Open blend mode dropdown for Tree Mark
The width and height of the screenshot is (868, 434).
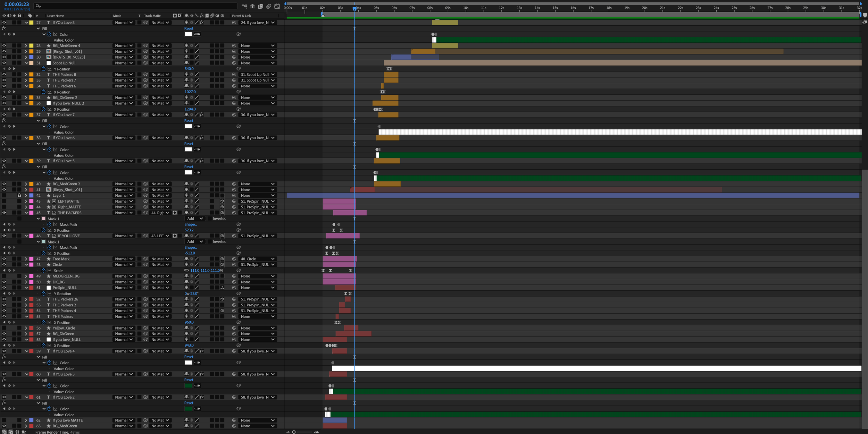click(124, 259)
